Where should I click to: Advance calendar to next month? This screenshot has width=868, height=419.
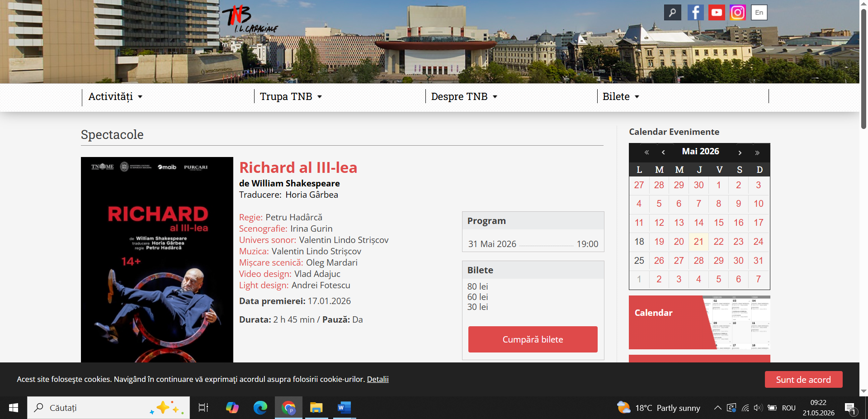(x=740, y=152)
